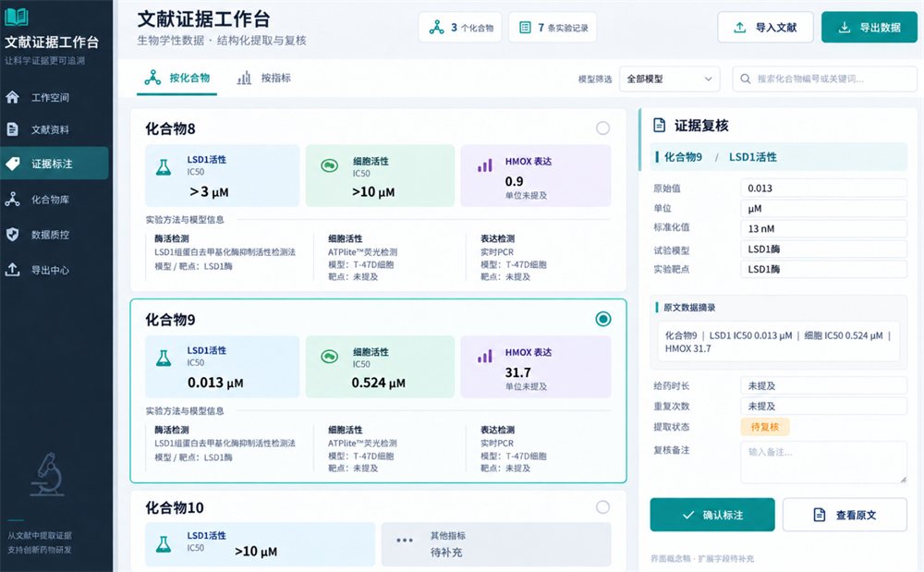Open 工作空间 home icon in sidebar
924x572 pixels.
point(12,97)
